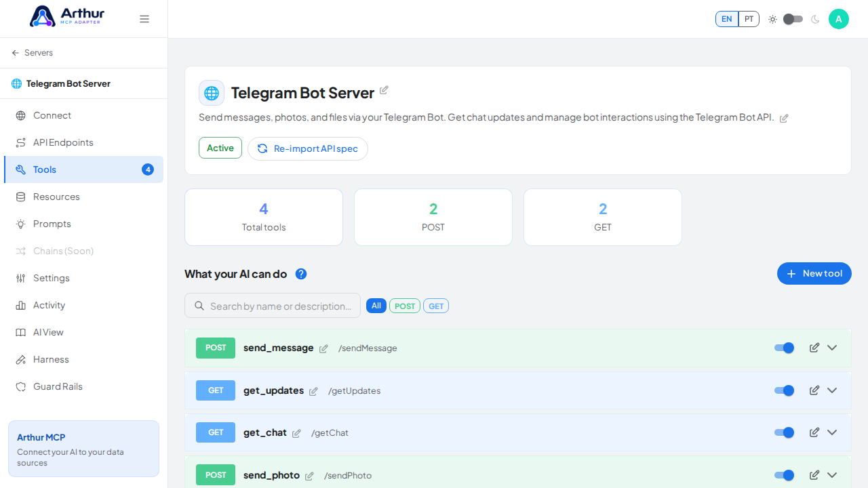The image size is (868, 488).
Task: Open Prompts in the sidebar
Action: [x=83, y=224]
